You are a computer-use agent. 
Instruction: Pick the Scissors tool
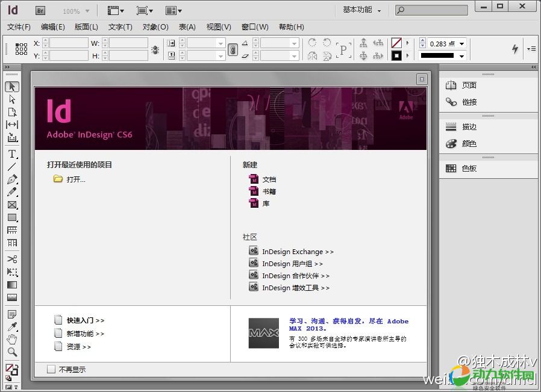(12, 259)
